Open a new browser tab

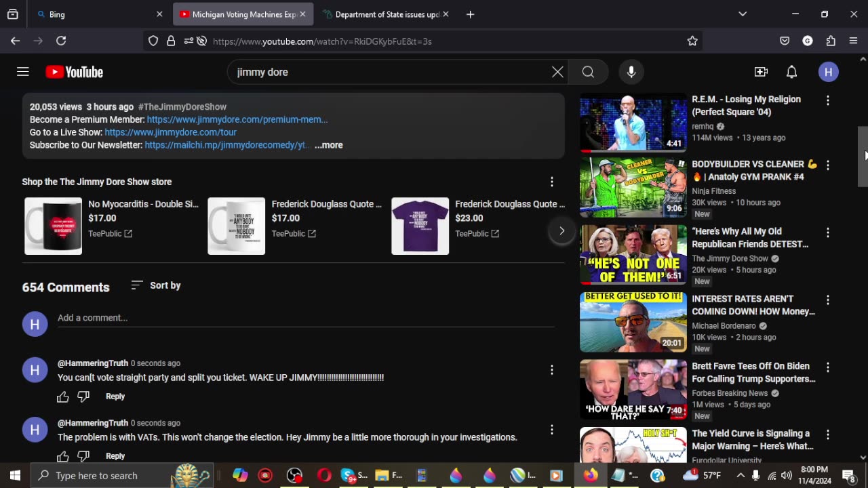click(470, 14)
